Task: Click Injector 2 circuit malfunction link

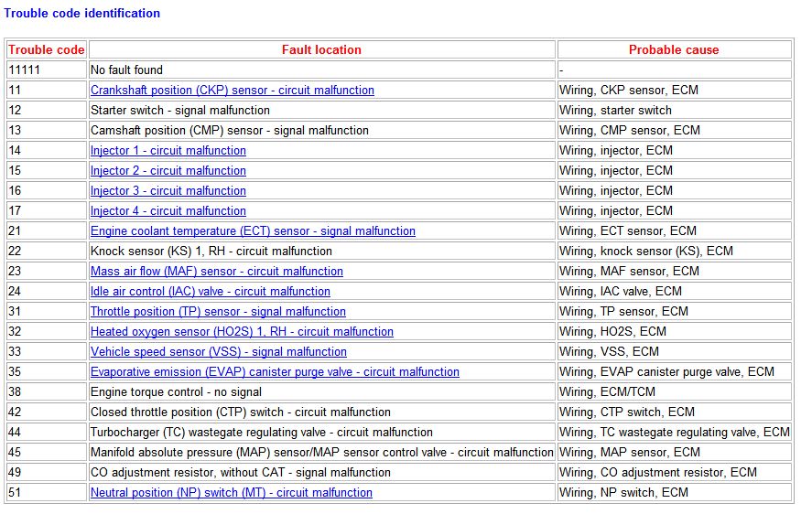Action: pos(168,171)
